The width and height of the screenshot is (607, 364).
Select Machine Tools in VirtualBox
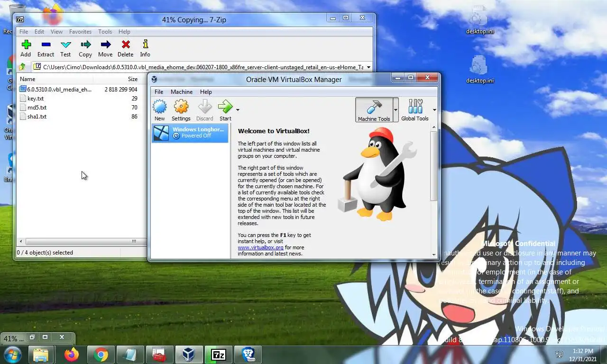[374, 110]
